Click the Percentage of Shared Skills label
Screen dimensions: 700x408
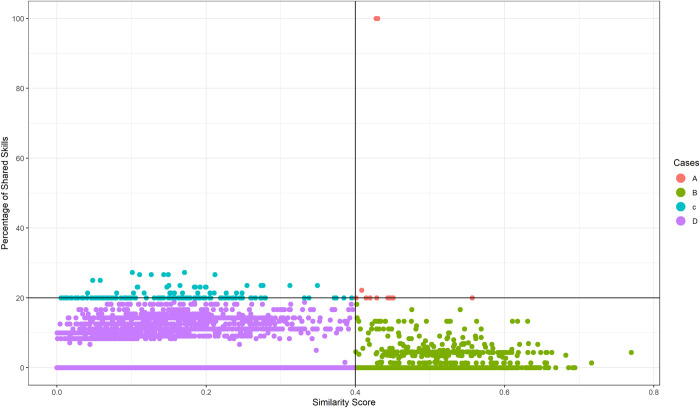point(5,193)
